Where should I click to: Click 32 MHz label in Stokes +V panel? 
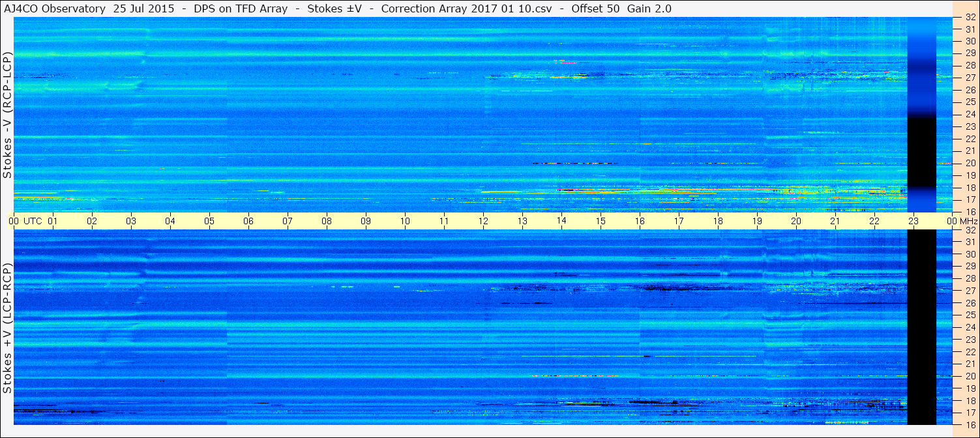[x=970, y=230]
